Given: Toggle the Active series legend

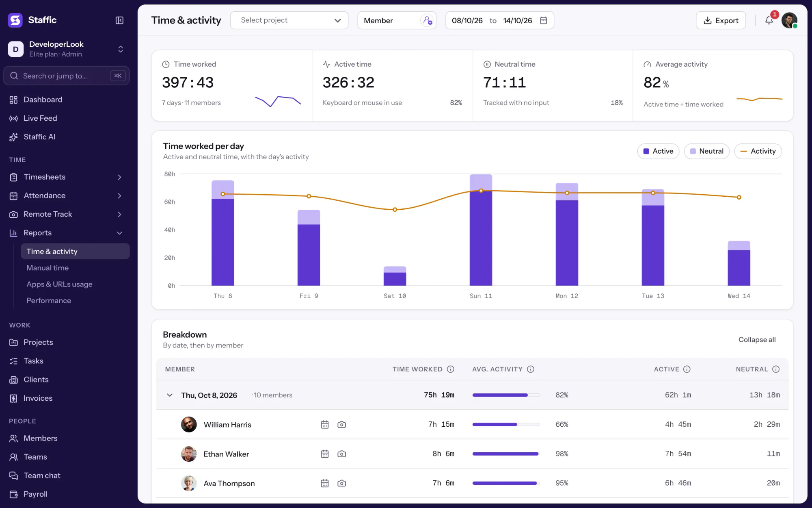Looking at the screenshot, I should pos(658,151).
